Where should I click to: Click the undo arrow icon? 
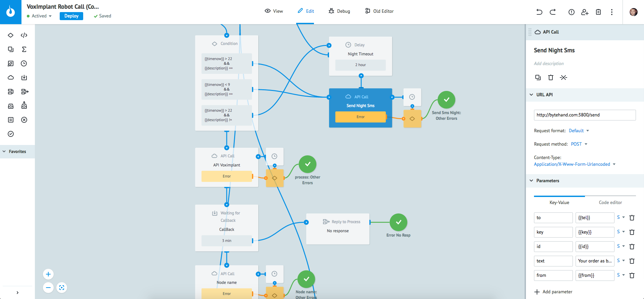pyautogui.click(x=539, y=12)
